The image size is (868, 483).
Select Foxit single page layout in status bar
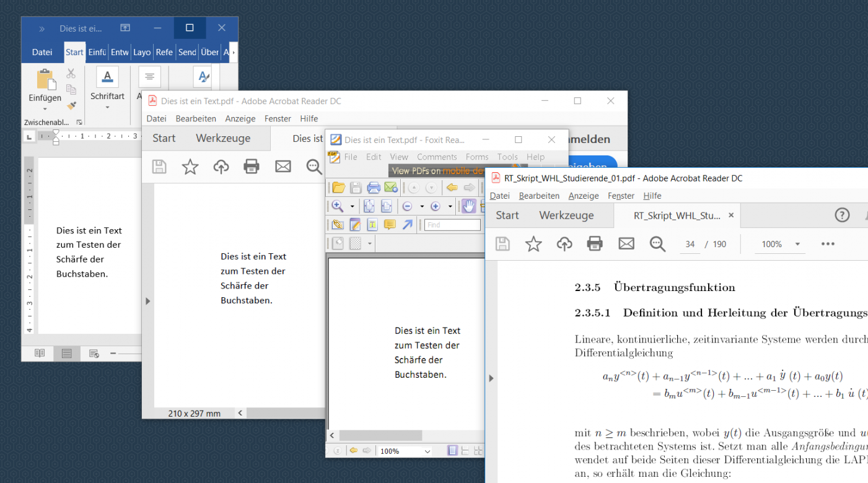(452, 451)
